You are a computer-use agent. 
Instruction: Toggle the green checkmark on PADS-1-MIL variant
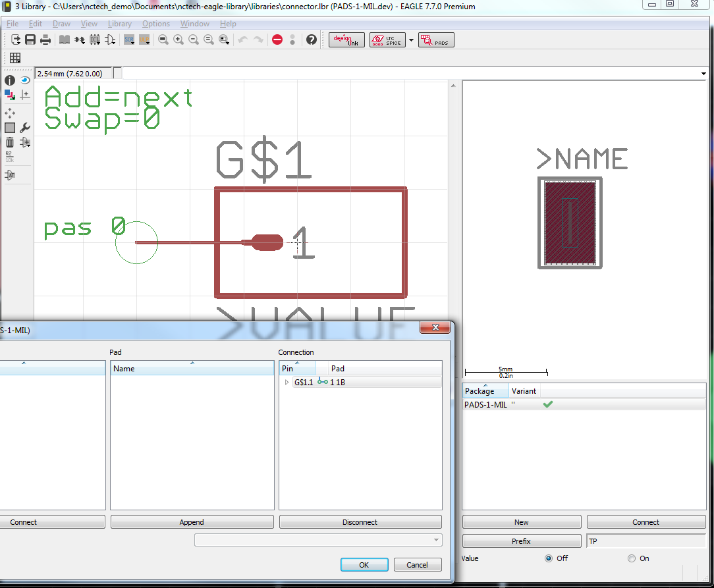coord(547,404)
